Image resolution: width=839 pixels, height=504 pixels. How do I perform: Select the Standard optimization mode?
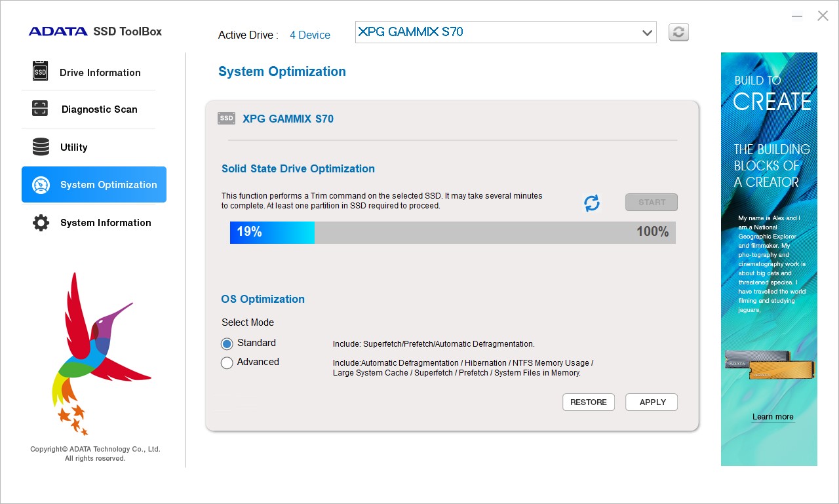tap(227, 343)
